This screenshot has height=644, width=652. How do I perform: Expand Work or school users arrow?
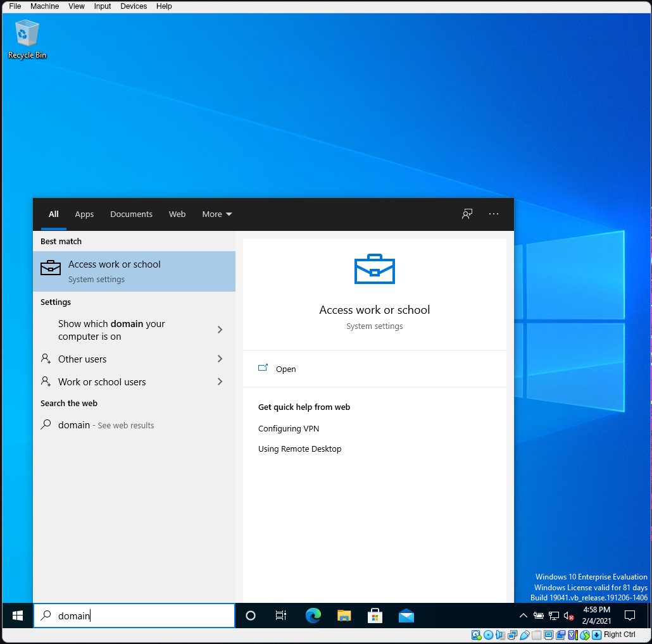click(x=220, y=381)
